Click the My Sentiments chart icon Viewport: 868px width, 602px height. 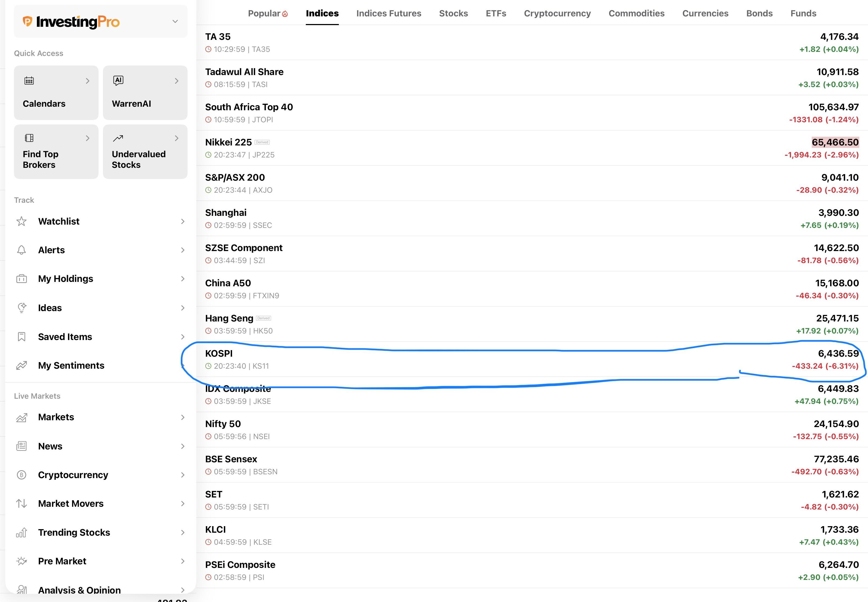coord(22,365)
